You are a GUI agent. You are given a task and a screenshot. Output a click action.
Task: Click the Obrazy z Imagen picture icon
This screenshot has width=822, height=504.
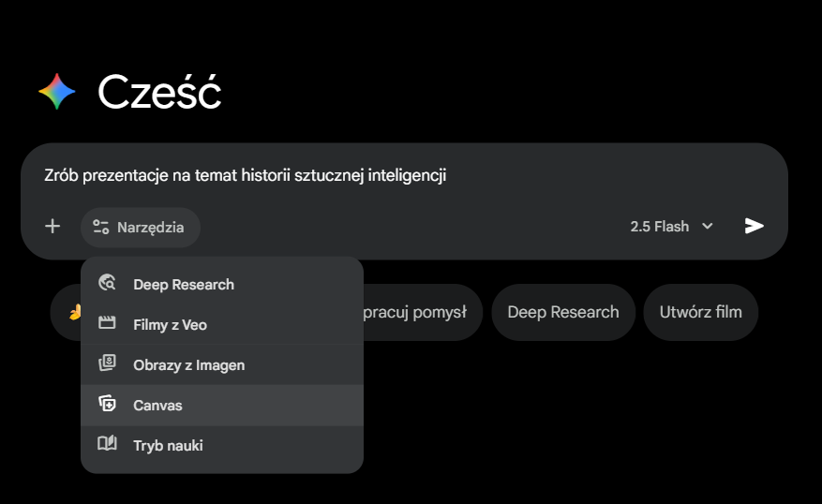[x=107, y=364]
